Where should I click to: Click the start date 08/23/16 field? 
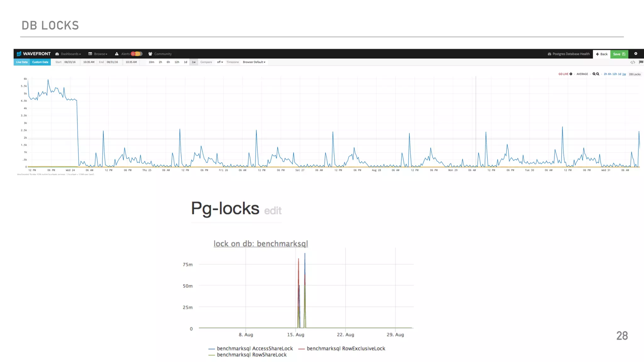[70, 62]
